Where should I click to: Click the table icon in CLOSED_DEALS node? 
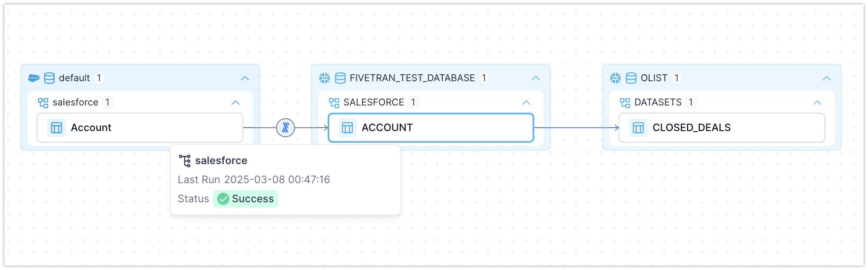(x=638, y=128)
